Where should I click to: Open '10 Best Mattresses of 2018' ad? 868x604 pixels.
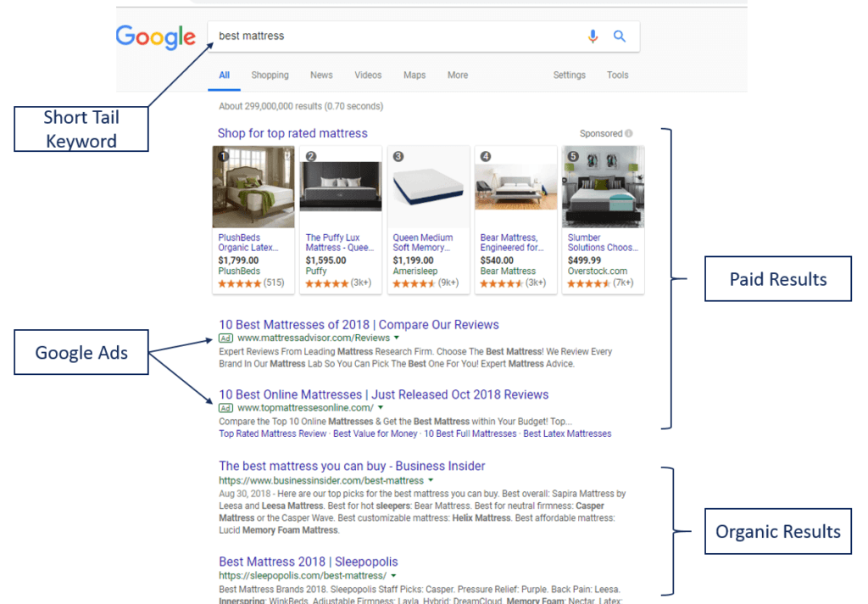[x=359, y=325]
